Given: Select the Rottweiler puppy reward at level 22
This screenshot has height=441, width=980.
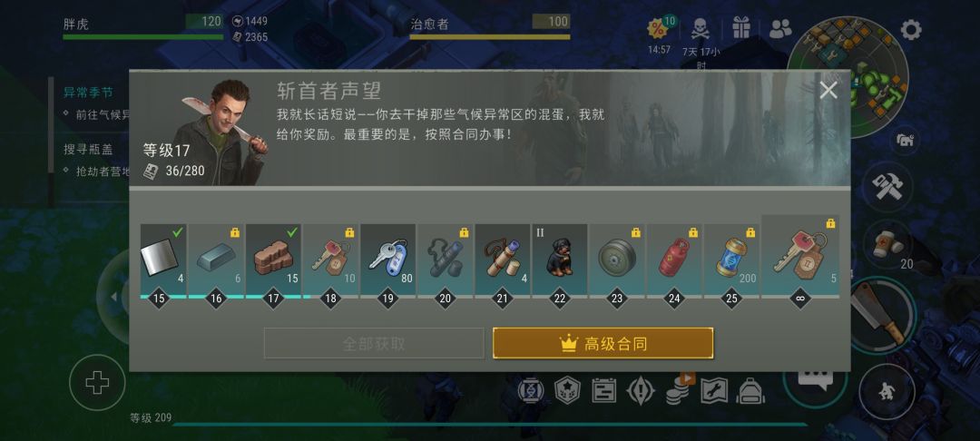Looking at the screenshot, I should point(559,260).
